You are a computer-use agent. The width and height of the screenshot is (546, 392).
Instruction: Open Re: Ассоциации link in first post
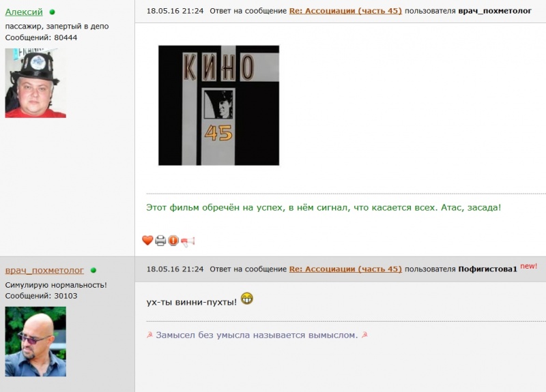345,11
